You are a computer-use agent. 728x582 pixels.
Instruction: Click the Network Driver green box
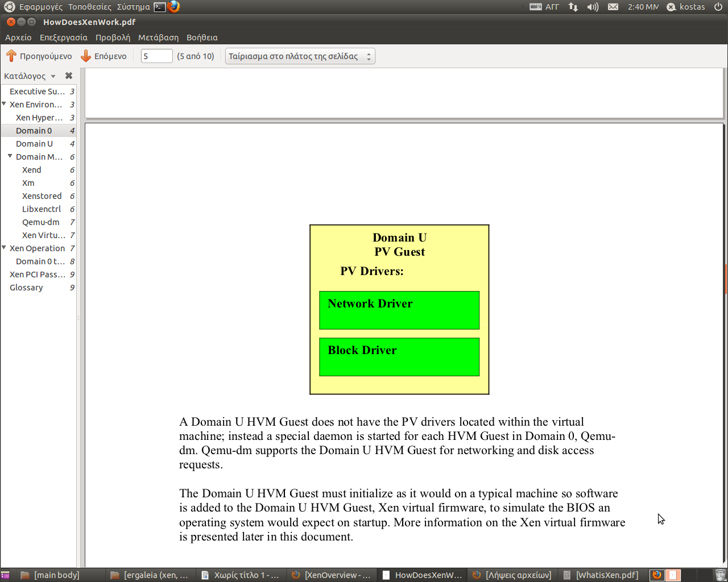click(x=399, y=310)
